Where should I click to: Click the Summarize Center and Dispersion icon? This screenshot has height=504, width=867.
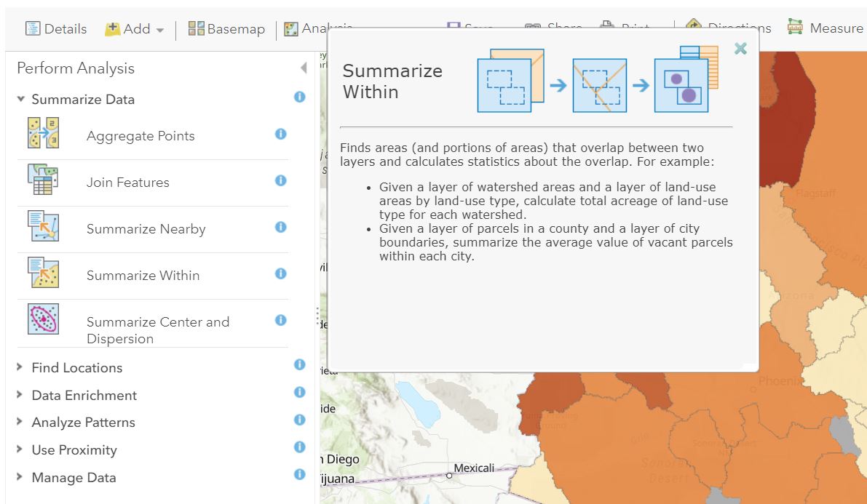point(43,319)
